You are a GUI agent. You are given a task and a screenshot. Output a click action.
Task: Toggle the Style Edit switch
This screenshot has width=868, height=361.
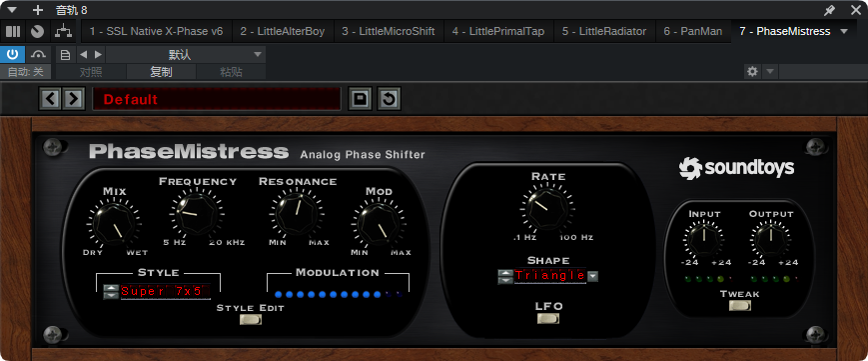[251, 319]
